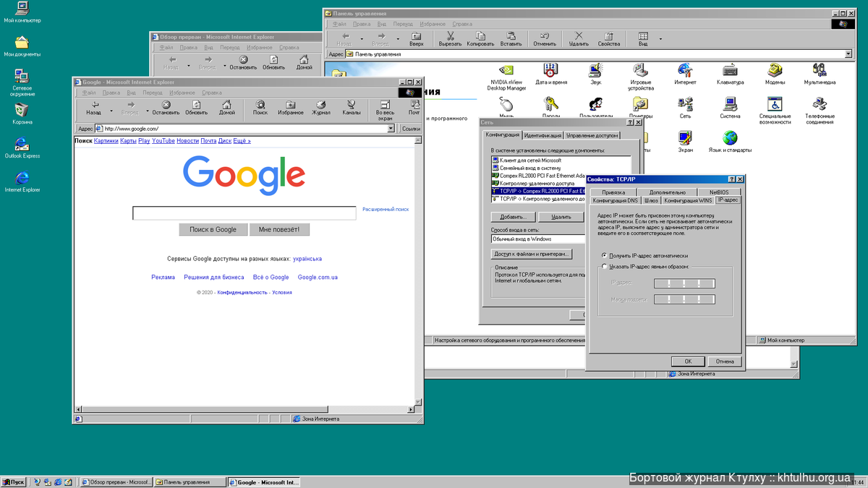The width and height of the screenshot is (868, 488).
Task: Click the Пуск Start button on the taskbar
Action: pos(14,482)
